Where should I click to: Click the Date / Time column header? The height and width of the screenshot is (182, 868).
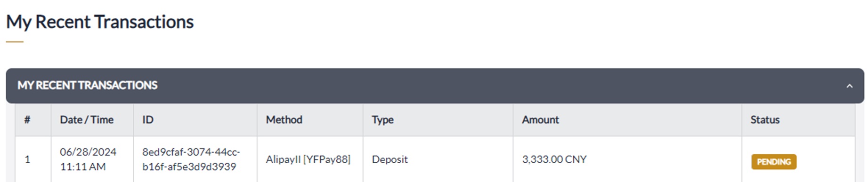[87, 120]
